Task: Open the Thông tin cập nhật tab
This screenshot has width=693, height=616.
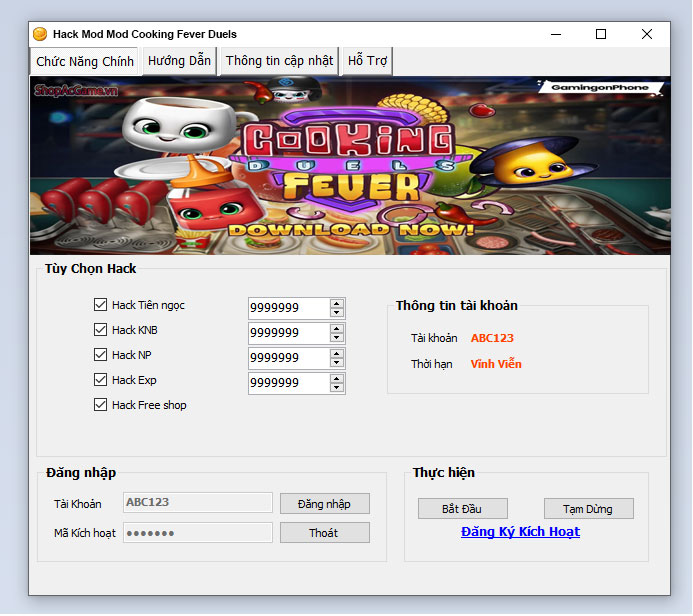Action: click(x=279, y=61)
